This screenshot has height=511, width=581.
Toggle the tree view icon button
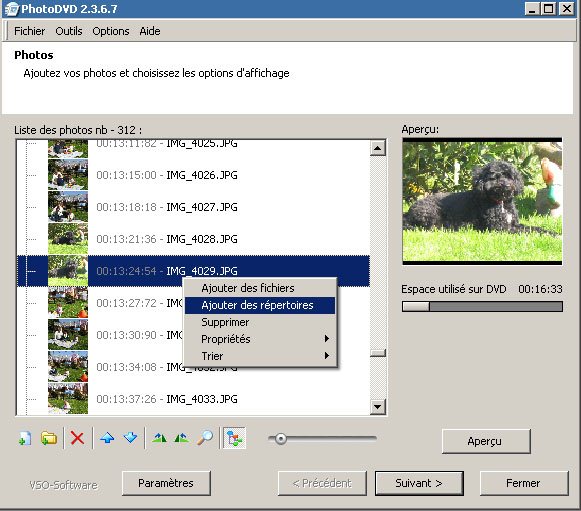tap(235, 438)
